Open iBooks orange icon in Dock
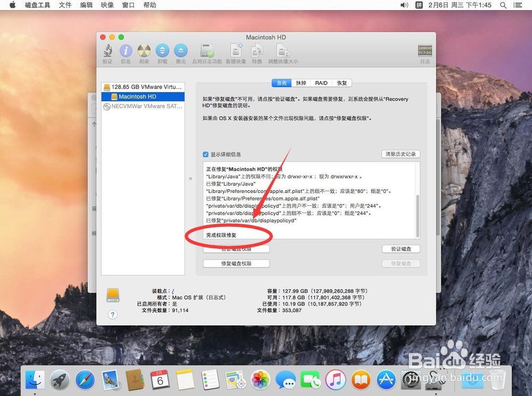This screenshot has width=532, height=396. click(x=361, y=380)
